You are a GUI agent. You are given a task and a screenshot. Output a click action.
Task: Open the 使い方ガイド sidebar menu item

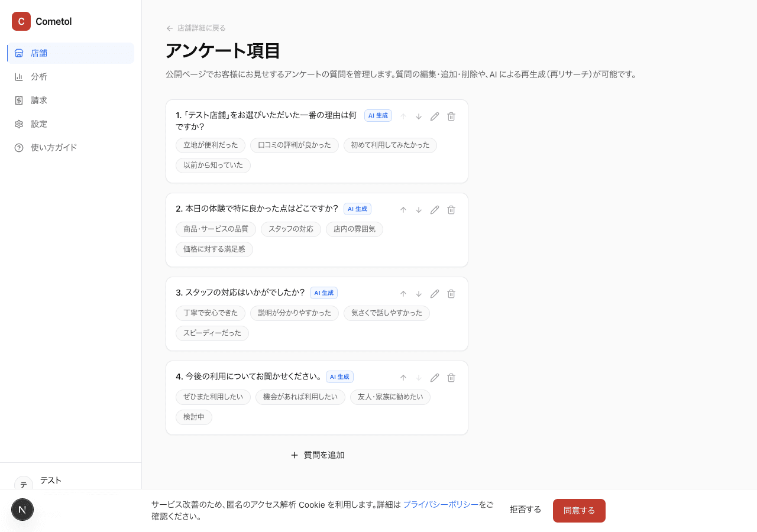pyautogui.click(x=71, y=148)
